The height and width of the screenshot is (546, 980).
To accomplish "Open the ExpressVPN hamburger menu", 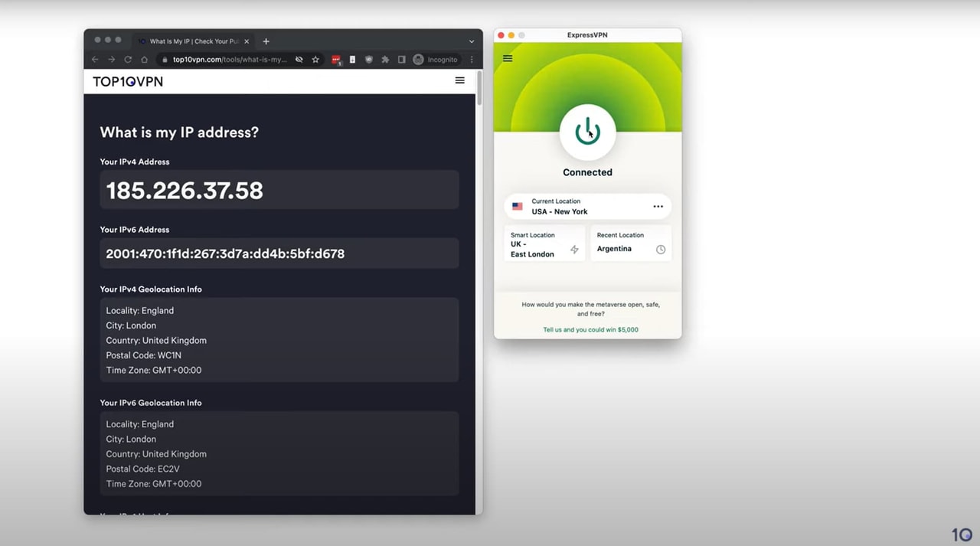I will pos(507,57).
